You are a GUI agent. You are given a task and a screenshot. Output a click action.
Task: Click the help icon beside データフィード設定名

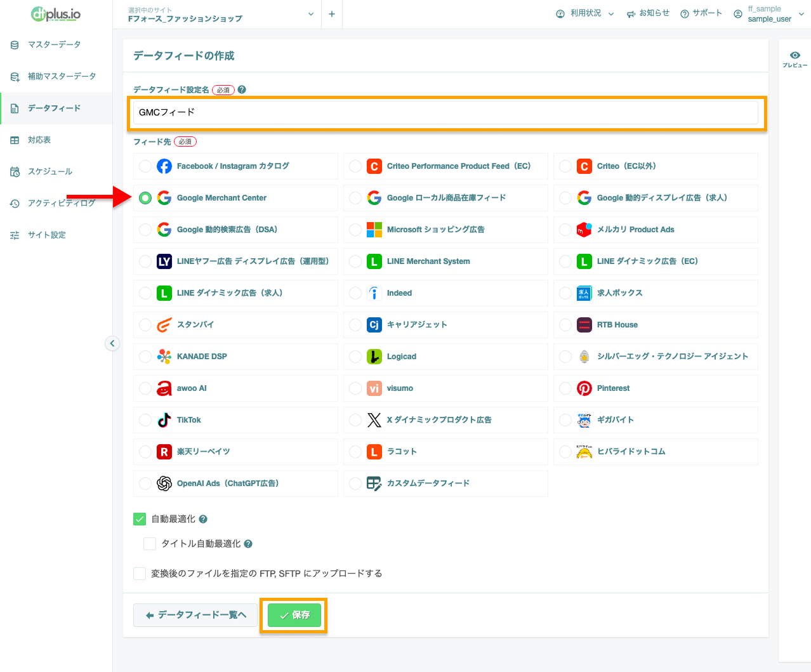pos(242,89)
